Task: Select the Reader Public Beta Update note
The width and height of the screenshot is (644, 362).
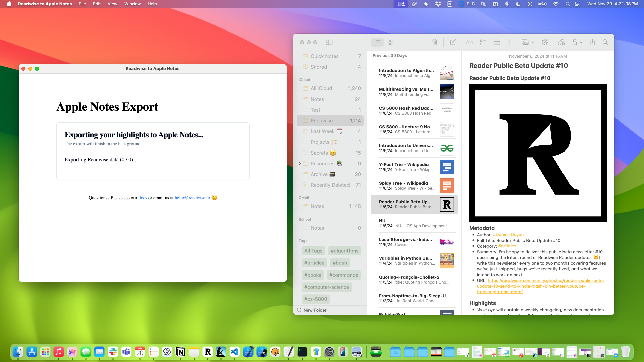Action: [414, 204]
